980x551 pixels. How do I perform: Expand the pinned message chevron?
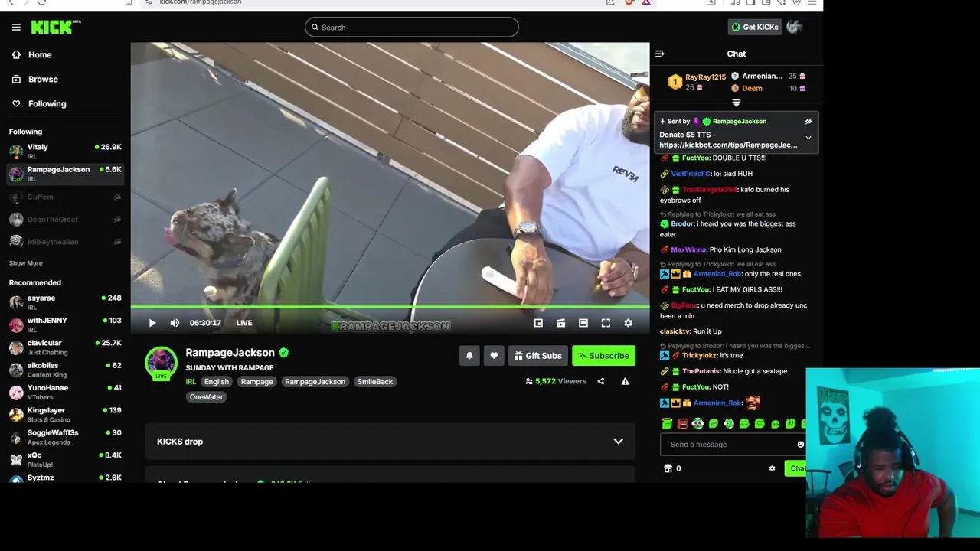coord(808,138)
